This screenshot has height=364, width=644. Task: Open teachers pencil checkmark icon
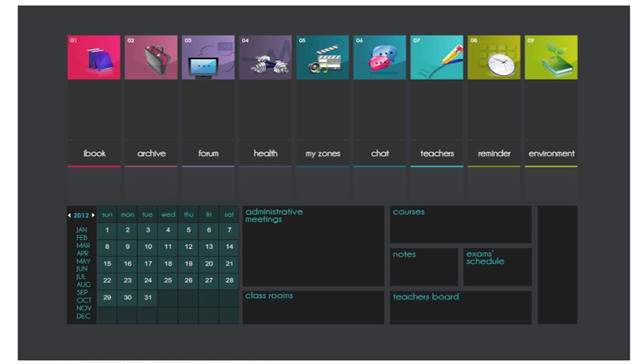click(x=437, y=58)
